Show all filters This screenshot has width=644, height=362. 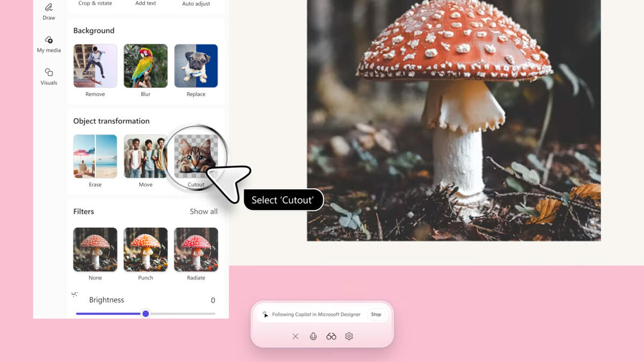coord(203,211)
